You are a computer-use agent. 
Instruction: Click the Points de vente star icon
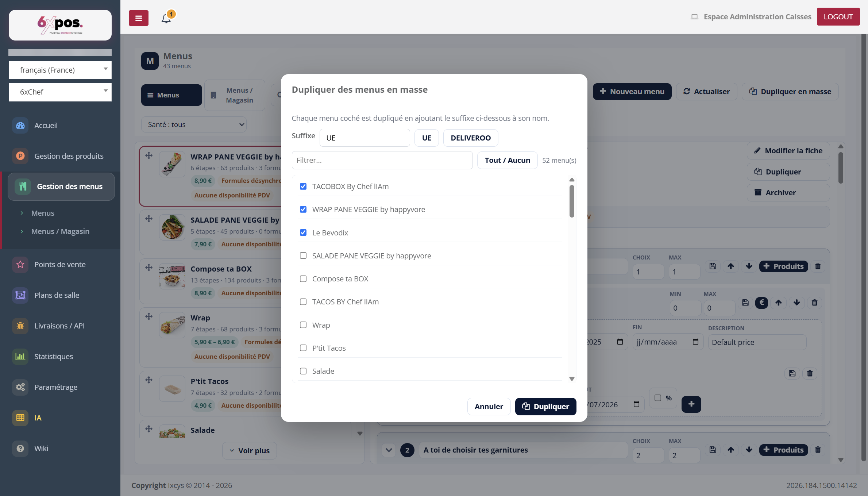(20, 265)
